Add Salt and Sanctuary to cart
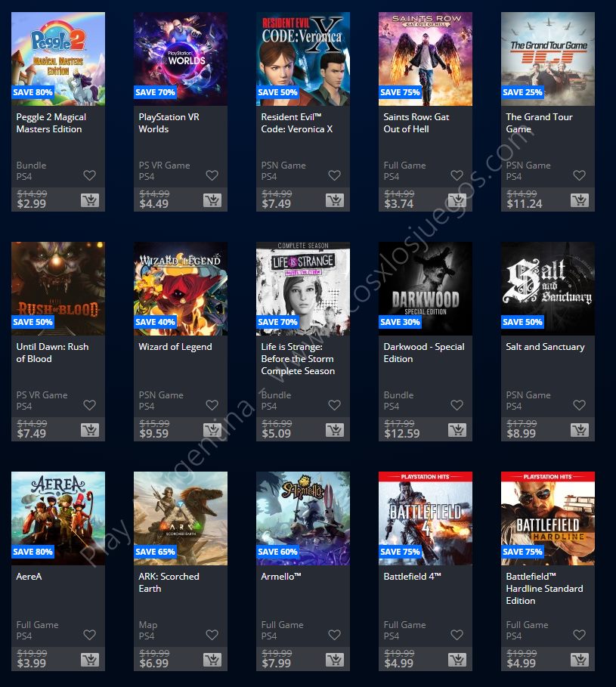616x687 pixels. (x=580, y=430)
